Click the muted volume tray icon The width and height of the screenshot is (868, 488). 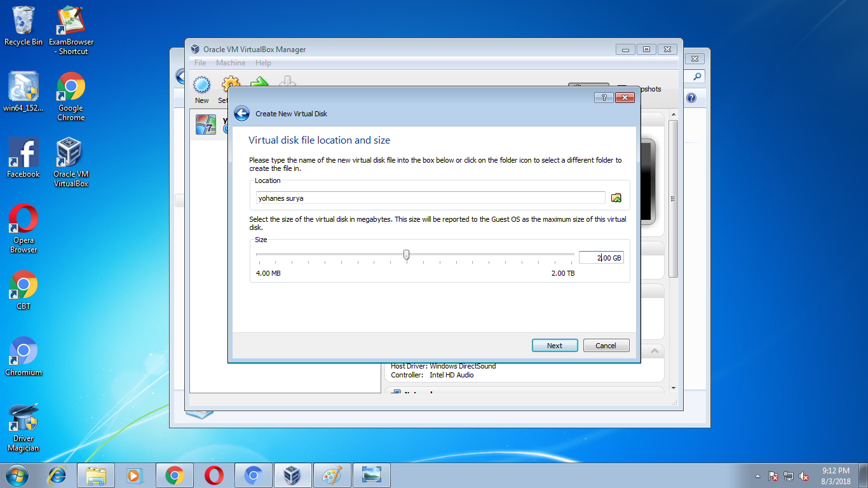pyautogui.click(x=804, y=476)
